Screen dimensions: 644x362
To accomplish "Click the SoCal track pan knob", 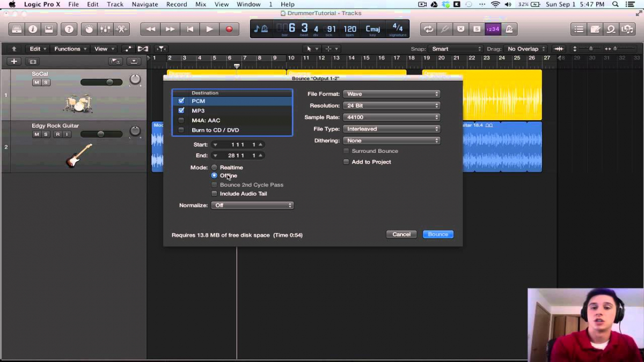I will (135, 79).
